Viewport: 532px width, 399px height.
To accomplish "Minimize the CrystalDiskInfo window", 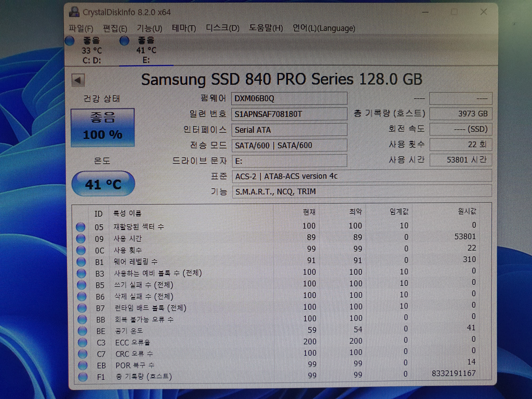I will coord(425,12).
